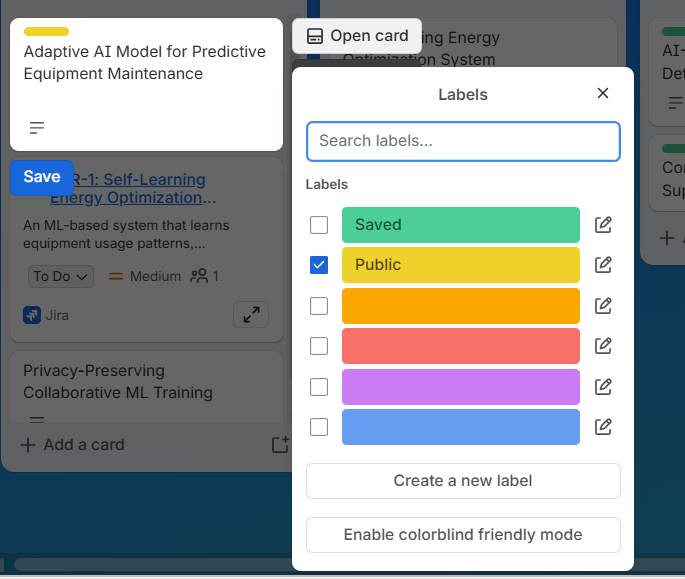Edit the Public label with pencil icon

point(603,265)
